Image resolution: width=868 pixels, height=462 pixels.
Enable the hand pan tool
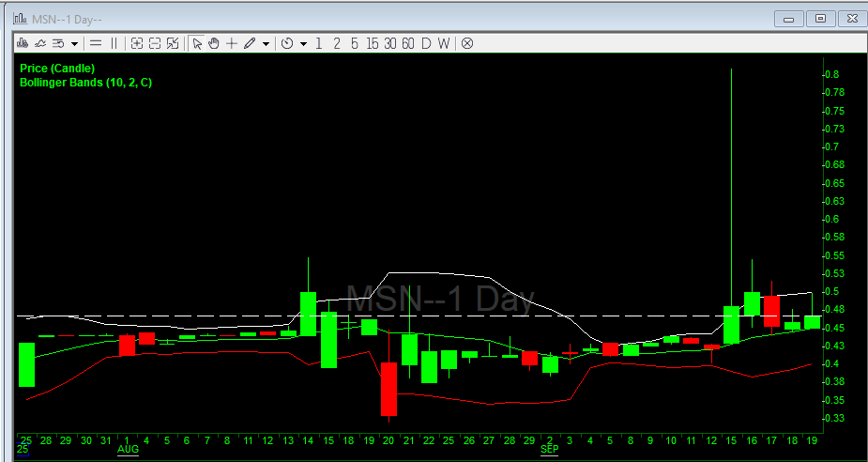(x=214, y=43)
